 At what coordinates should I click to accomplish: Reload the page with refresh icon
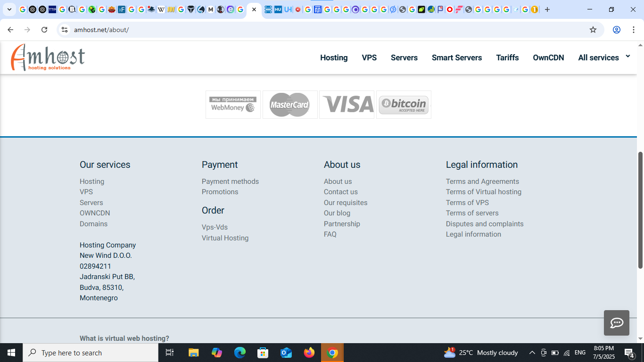(x=44, y=30)
